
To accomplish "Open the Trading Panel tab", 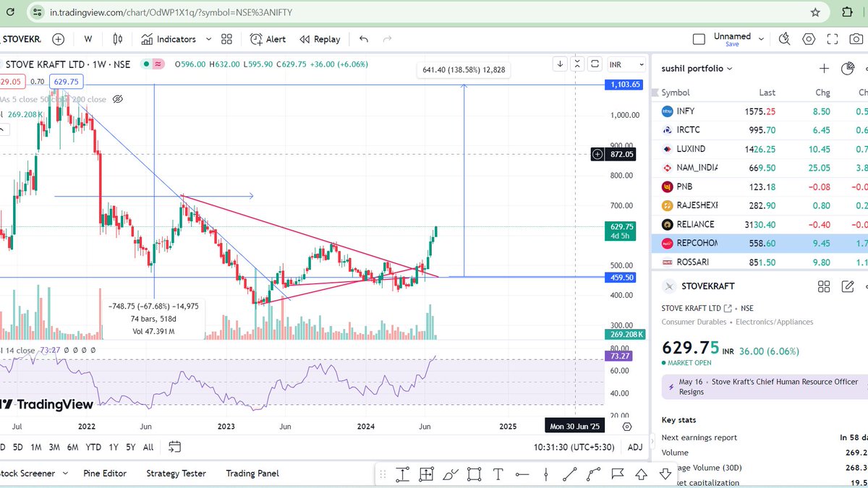I will point(252,474).
